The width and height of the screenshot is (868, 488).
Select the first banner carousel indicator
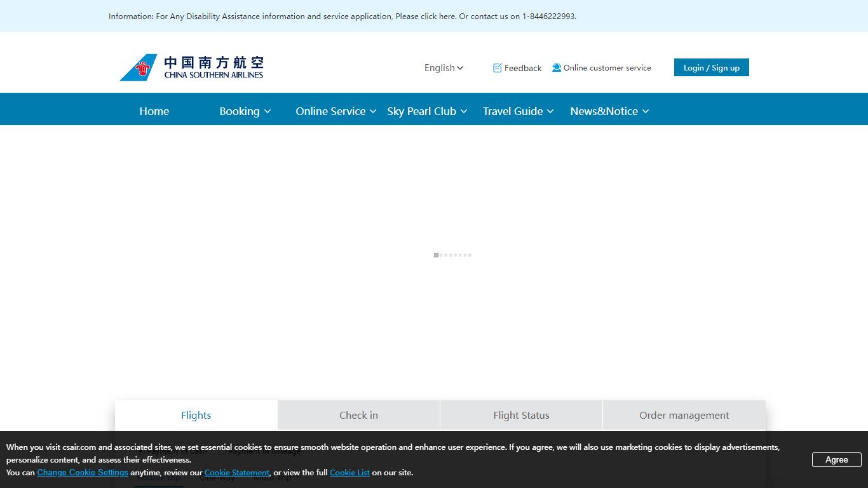437,255
